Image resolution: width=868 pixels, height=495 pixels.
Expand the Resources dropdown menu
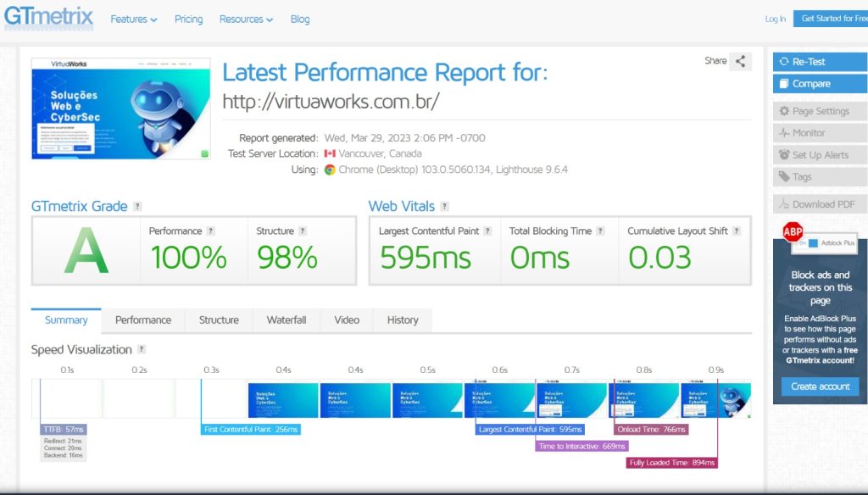246,19
